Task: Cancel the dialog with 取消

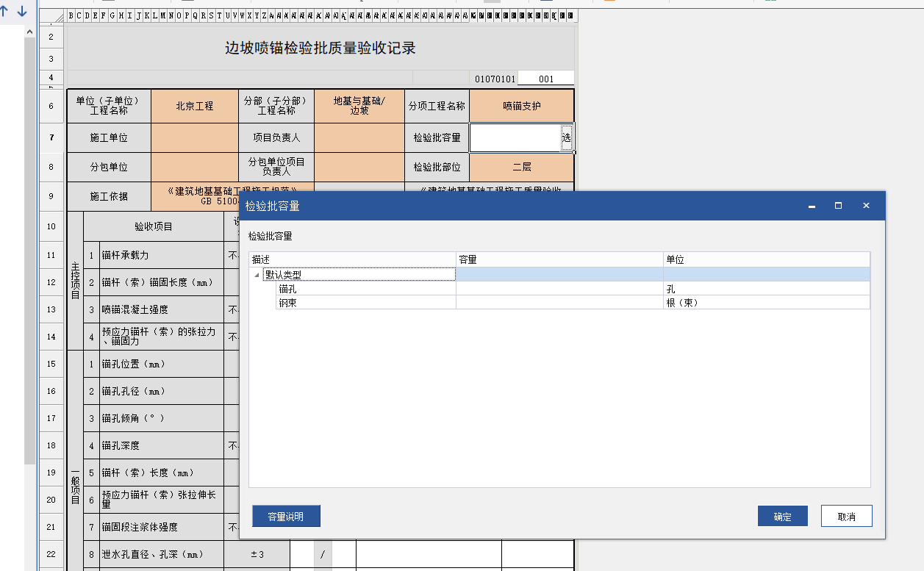Action: [846, 516]
